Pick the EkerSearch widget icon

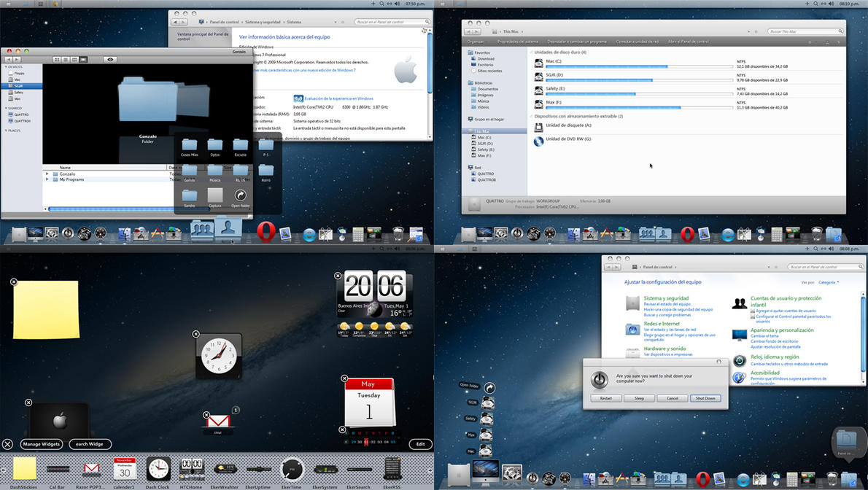point(359,469)
